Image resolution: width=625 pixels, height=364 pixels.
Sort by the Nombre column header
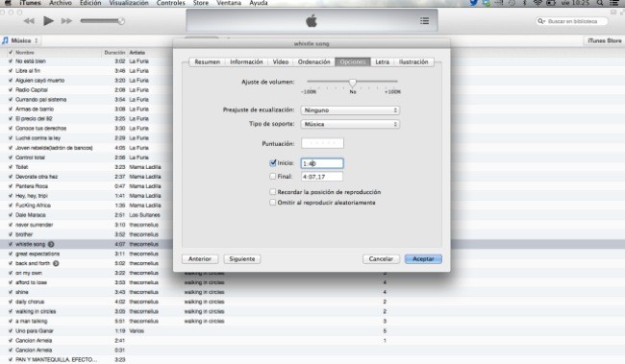pos(25,53)
